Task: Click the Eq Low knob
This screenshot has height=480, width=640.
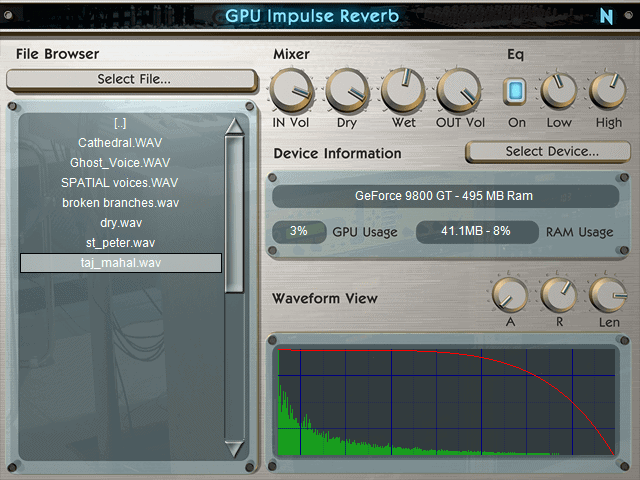Action: pos(559,91)
